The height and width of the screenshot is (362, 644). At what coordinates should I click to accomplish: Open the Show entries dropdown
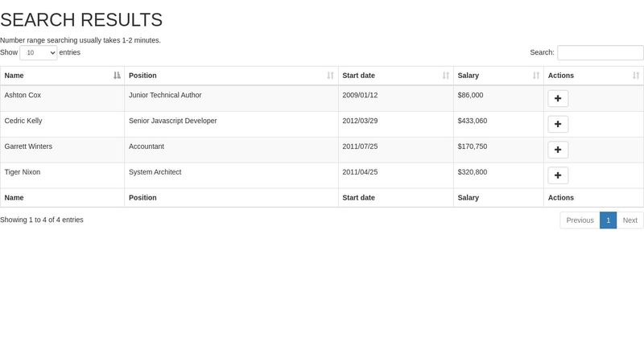pyautogui.click(x=38, y=52)
